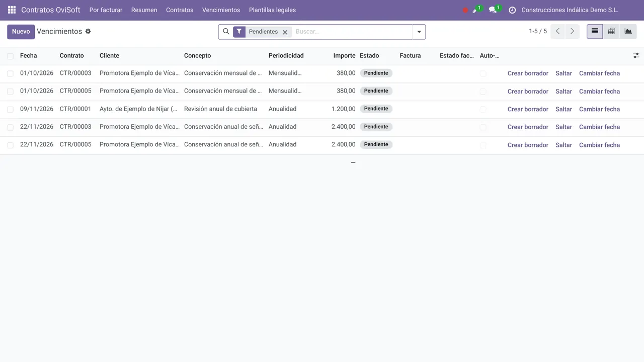Click 'Ayto. de Ejemplo de Níjar' client cell

pyautogui.click(x=138, y=109)
